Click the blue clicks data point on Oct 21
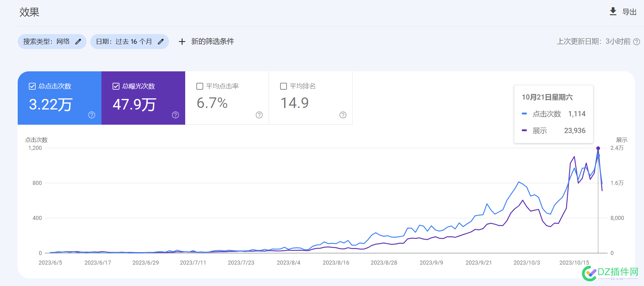This screenshot has height=286, width=644. click(598, 156)
